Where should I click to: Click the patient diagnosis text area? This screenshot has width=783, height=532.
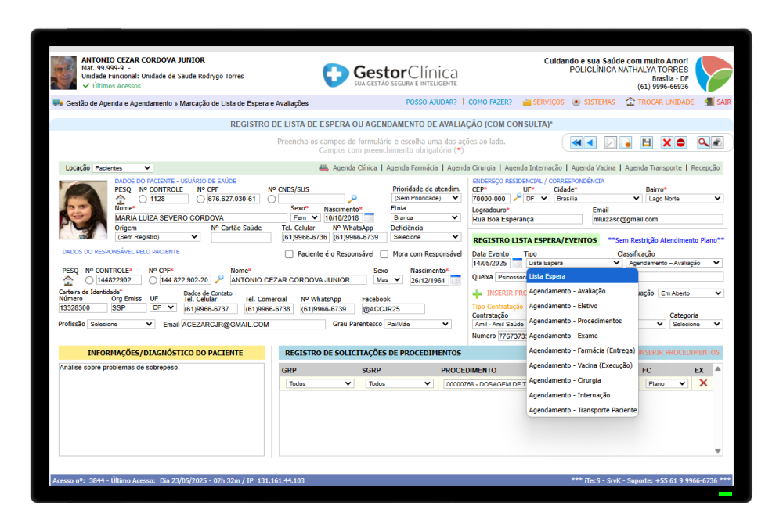[161, 409]
